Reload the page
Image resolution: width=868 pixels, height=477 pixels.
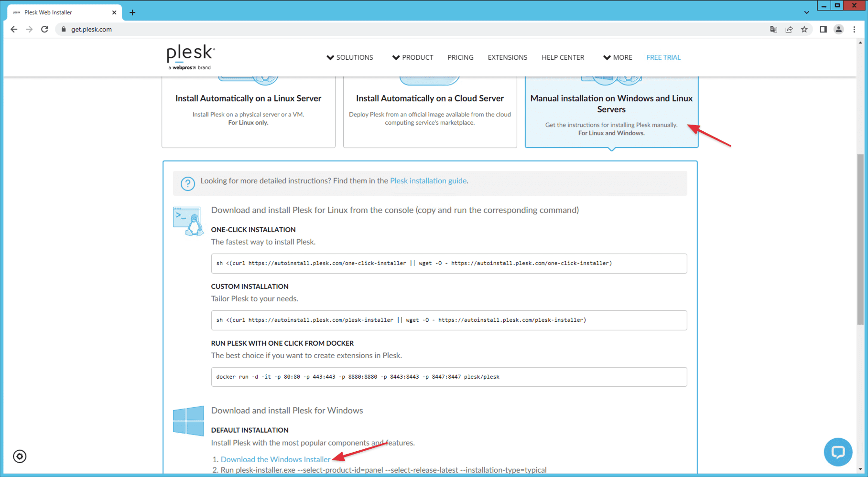coord(44,30)
